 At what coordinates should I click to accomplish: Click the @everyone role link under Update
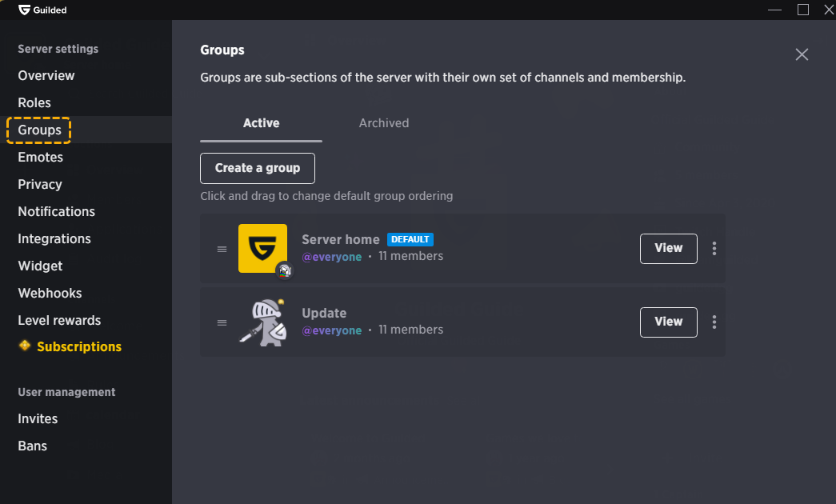pos(332,330)
